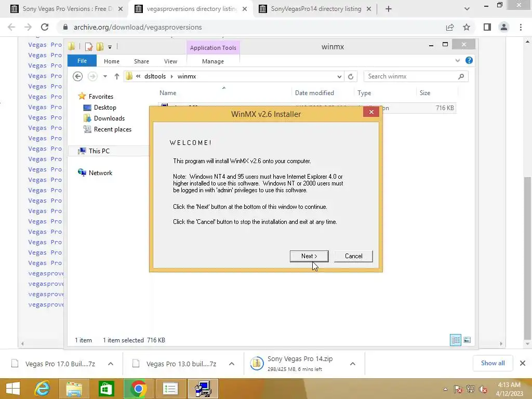Screen dimensions: 532x399
Task: Select Recent places under Favorites
Action: tap(113, 129)
